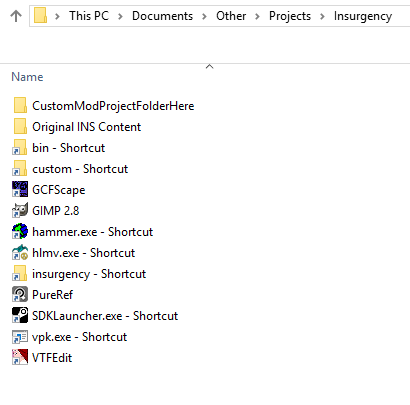Screen dimensions: 410x405
Task: Select the Original INS Content folder
Action: point(86,127)
